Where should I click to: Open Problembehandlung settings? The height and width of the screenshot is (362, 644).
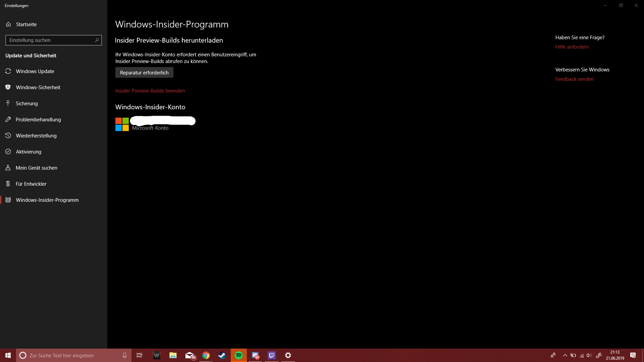[x=54, y=119]
